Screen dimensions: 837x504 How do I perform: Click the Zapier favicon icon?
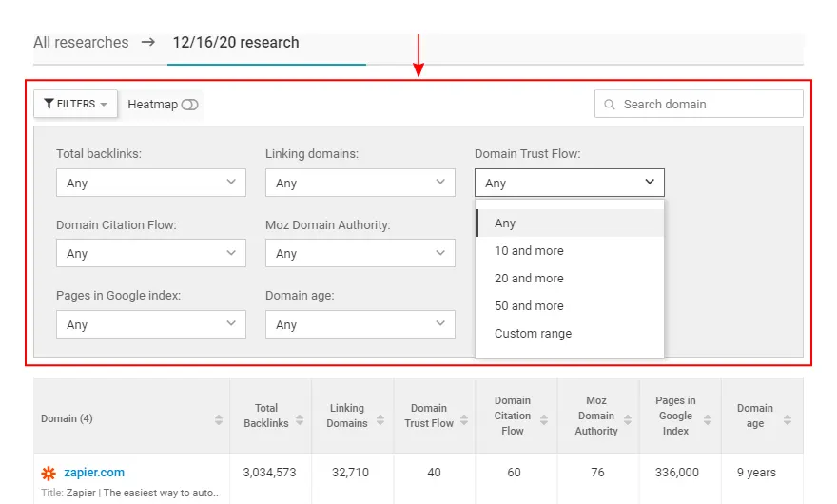point(49,473)
